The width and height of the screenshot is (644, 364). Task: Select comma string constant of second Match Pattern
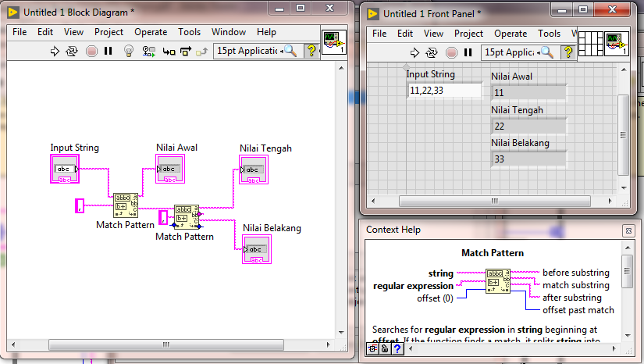(x=163, y=217)
